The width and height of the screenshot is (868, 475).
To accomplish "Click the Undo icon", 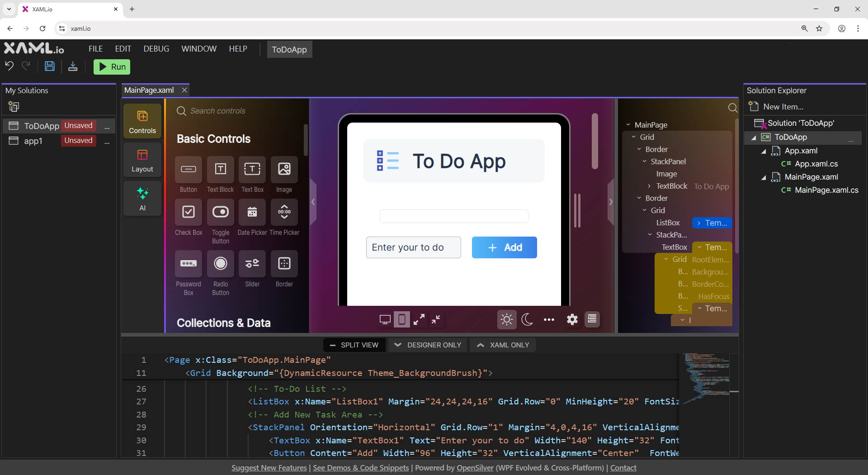I will point(9,66).
